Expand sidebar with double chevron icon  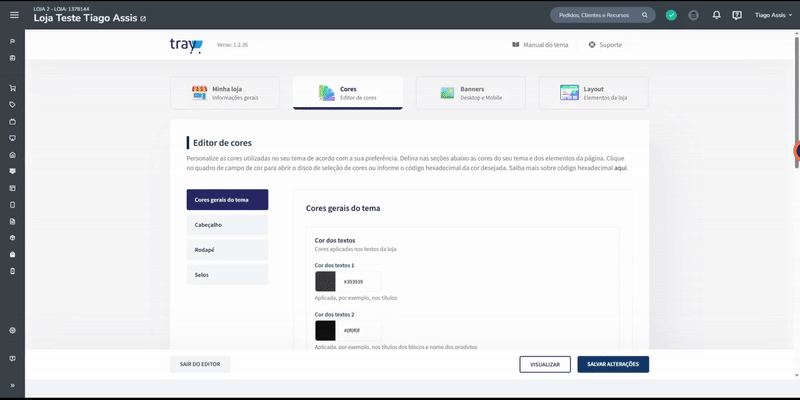coord(13,385)
